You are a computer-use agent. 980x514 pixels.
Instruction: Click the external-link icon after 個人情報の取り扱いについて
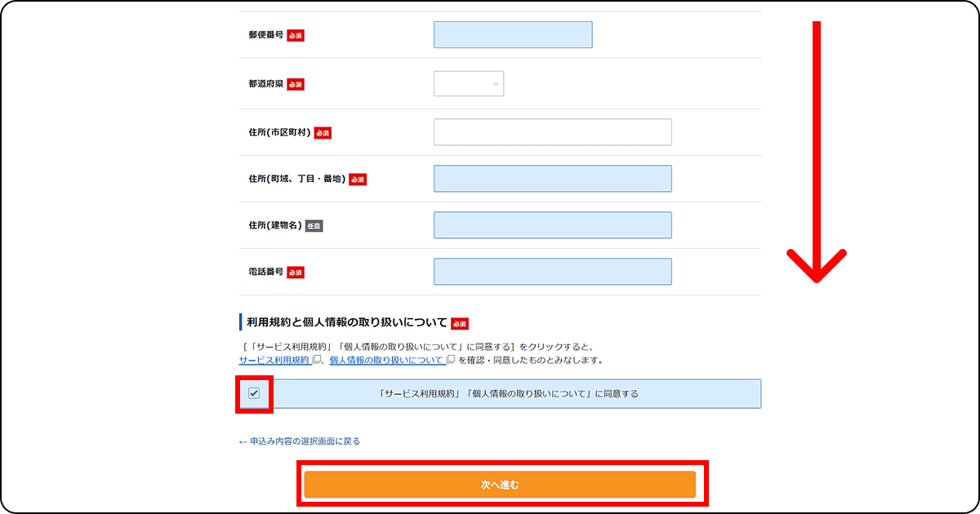(451, 360)
